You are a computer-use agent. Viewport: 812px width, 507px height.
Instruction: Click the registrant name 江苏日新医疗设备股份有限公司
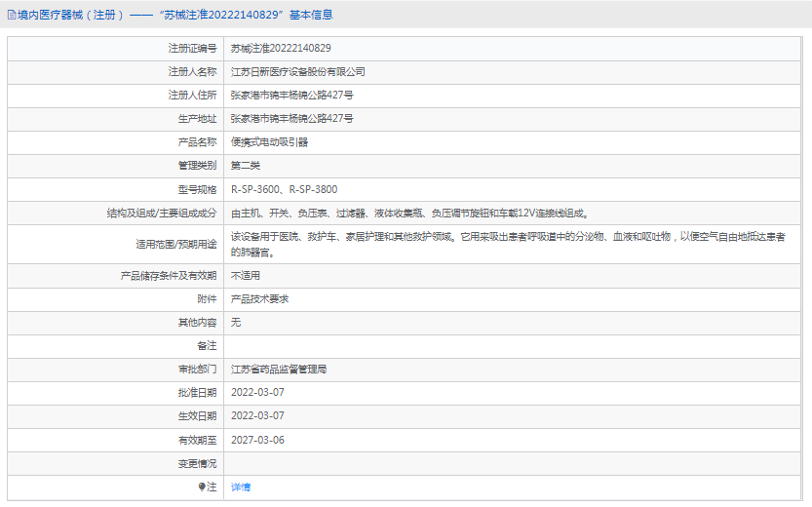coord(297,72)
